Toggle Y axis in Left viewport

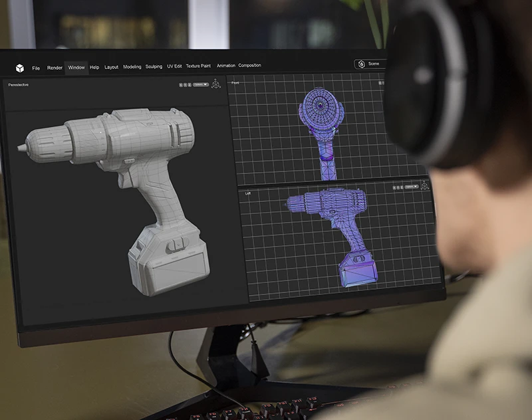398,187
